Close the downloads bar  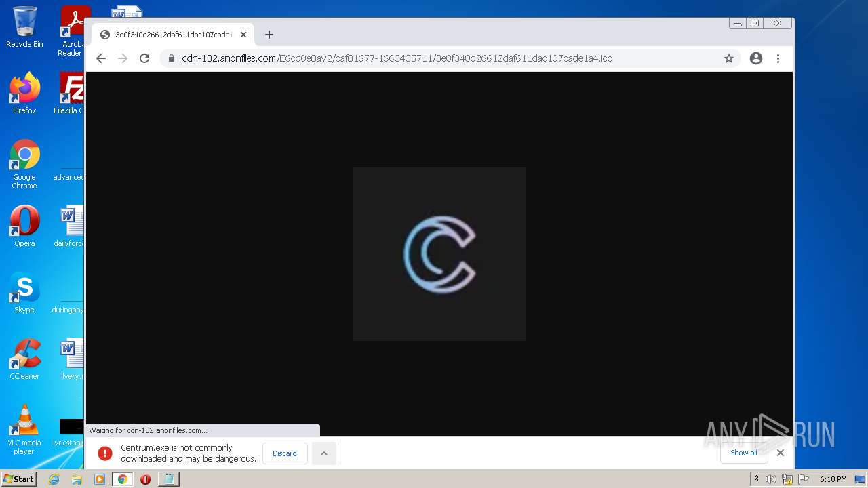click(x=781, y=453)
